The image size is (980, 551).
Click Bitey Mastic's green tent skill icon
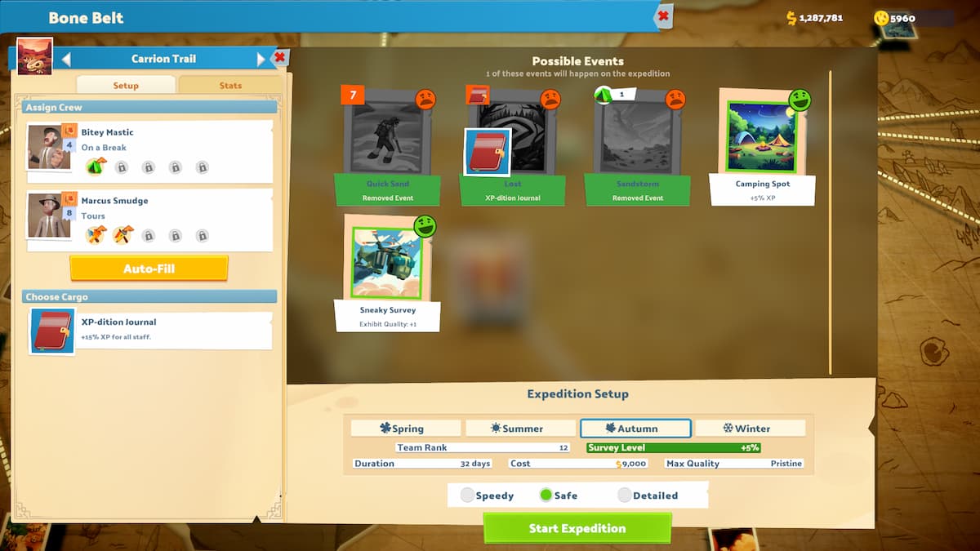tap(96, 167)
